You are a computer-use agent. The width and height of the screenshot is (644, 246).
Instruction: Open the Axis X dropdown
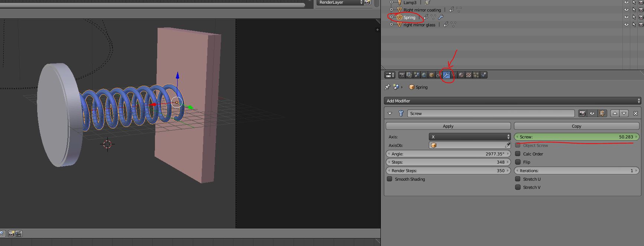coord(470,137)
